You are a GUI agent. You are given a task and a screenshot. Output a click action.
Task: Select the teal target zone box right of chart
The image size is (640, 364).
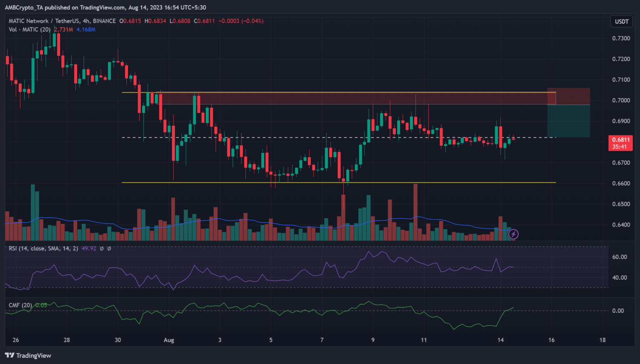569,121
